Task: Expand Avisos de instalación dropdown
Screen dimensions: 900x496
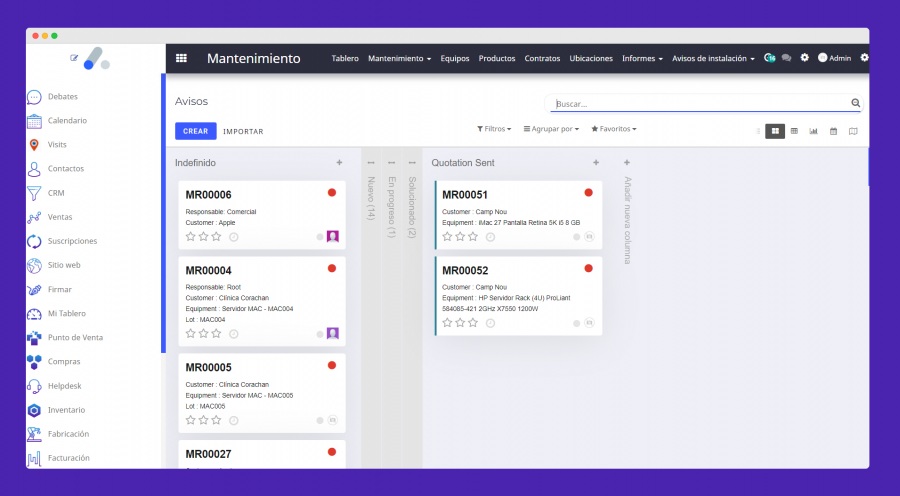Action: pos(713,59)
